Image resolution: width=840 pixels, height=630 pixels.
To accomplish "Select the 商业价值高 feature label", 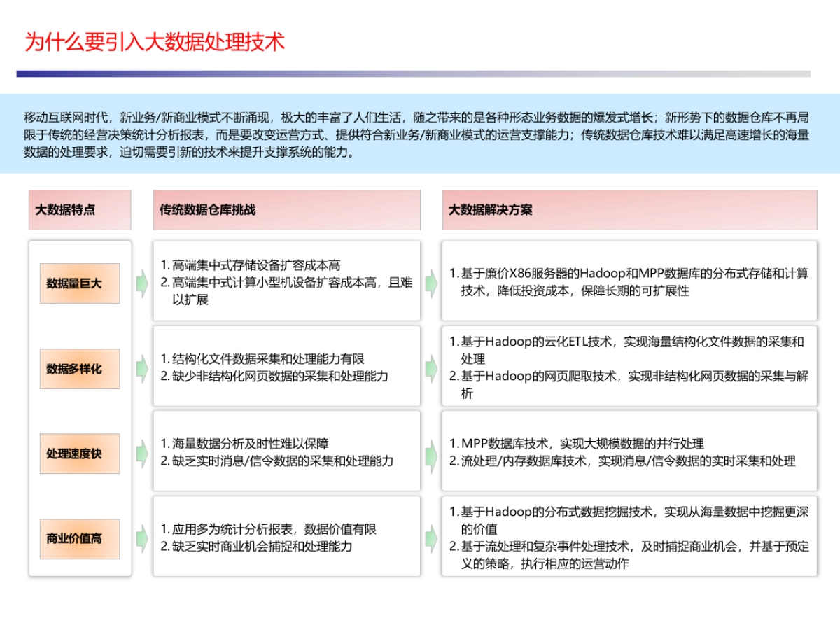I will [79, 539].
